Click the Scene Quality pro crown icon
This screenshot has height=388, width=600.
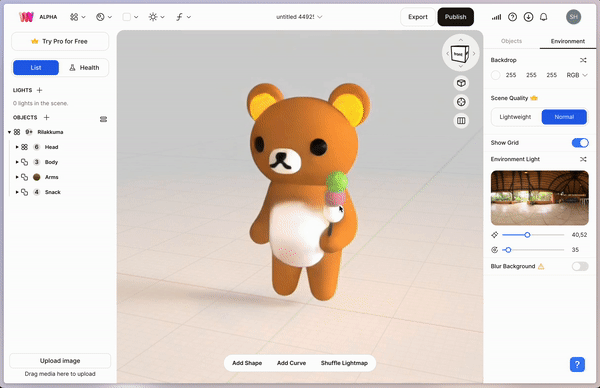[x=534, y=98]
